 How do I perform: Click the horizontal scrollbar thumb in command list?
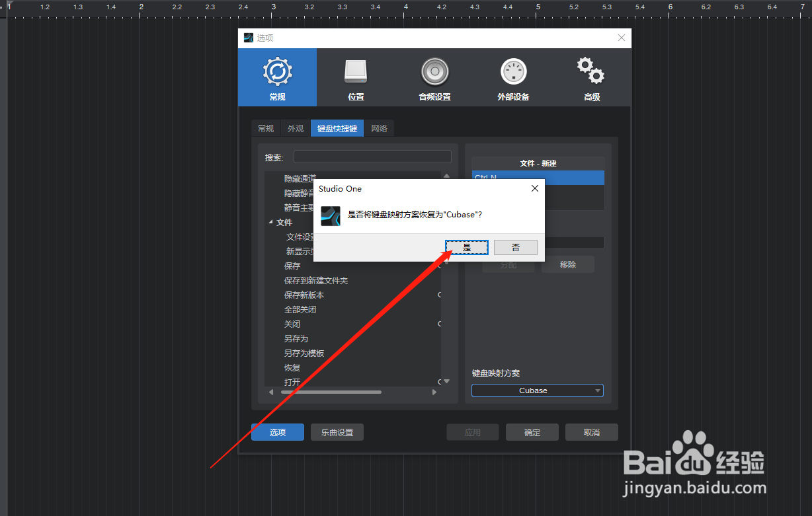click(x=331, y=392)
